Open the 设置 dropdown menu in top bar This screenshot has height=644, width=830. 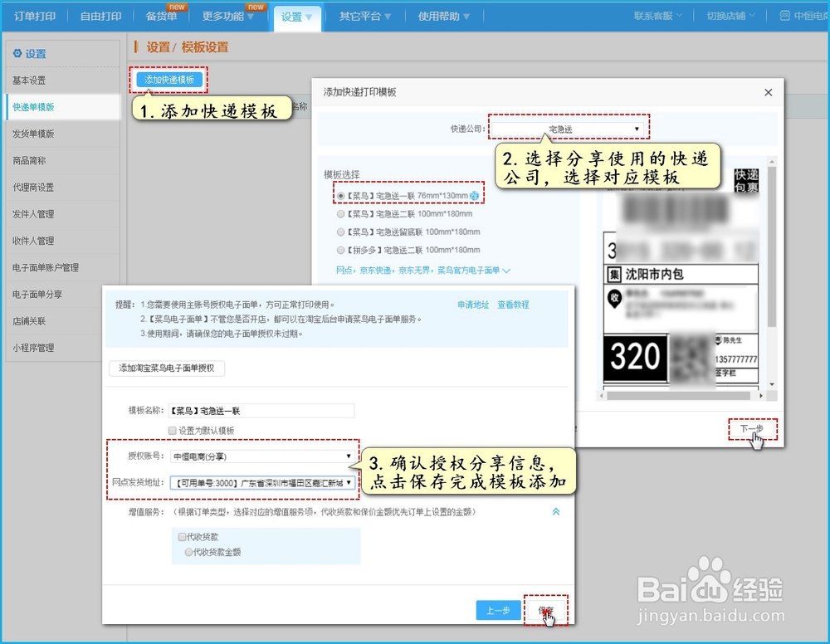[x=296, y=17]
